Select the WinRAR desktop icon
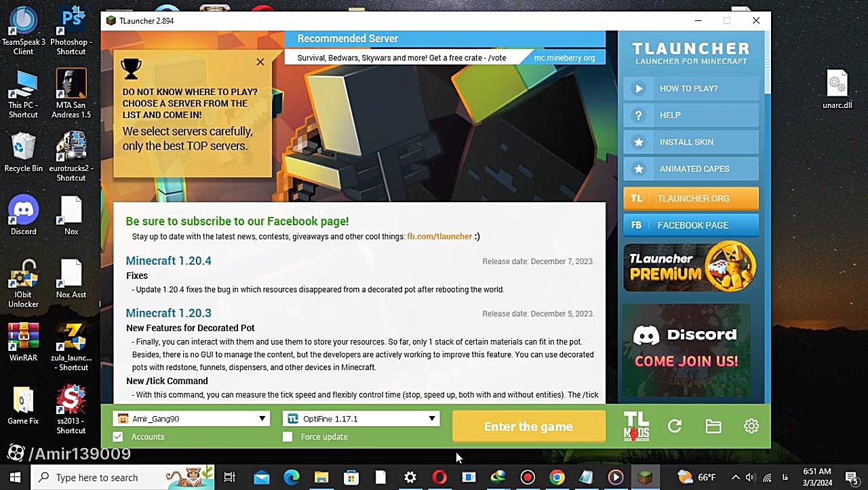The image size is (868, 490). 23,342
